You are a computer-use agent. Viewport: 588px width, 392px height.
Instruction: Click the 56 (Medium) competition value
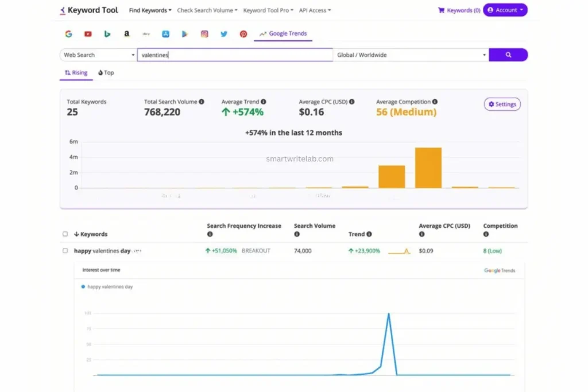(x=406, y=112)
